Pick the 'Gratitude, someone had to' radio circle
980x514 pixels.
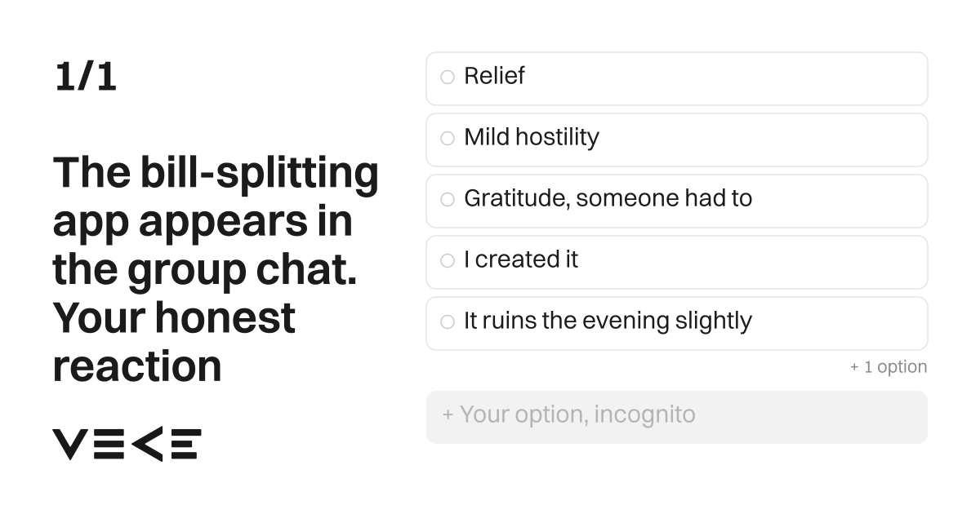tap(448, 200)
